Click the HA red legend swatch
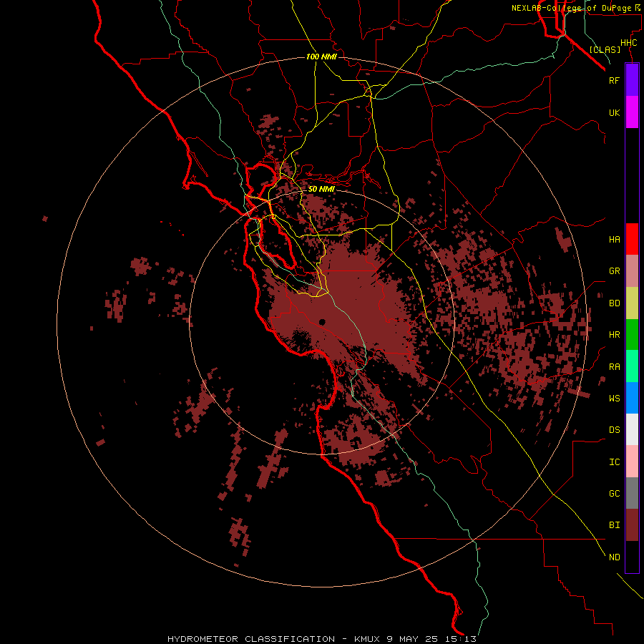644x644 pixels. pos(632,239)
